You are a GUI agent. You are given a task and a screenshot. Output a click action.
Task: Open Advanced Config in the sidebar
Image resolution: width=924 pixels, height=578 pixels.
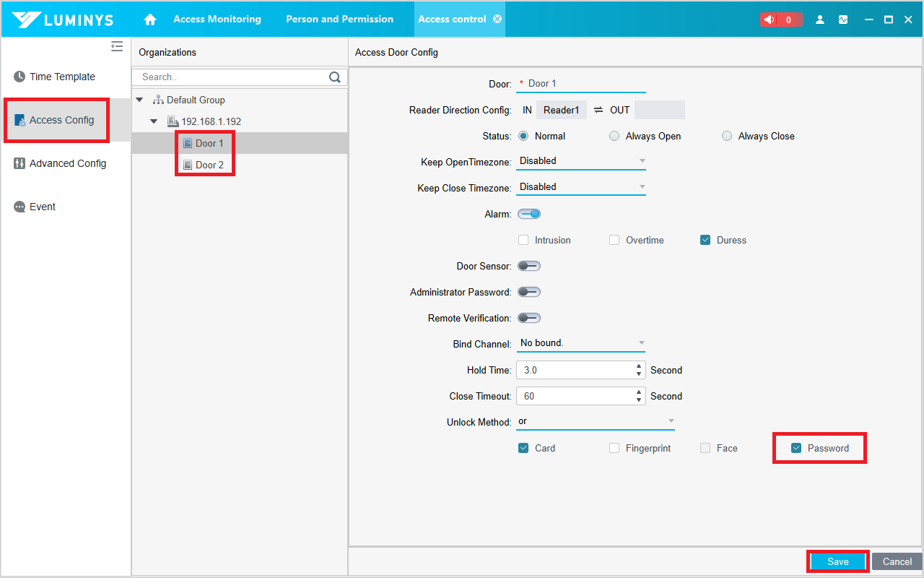click(x=67, y=163)
